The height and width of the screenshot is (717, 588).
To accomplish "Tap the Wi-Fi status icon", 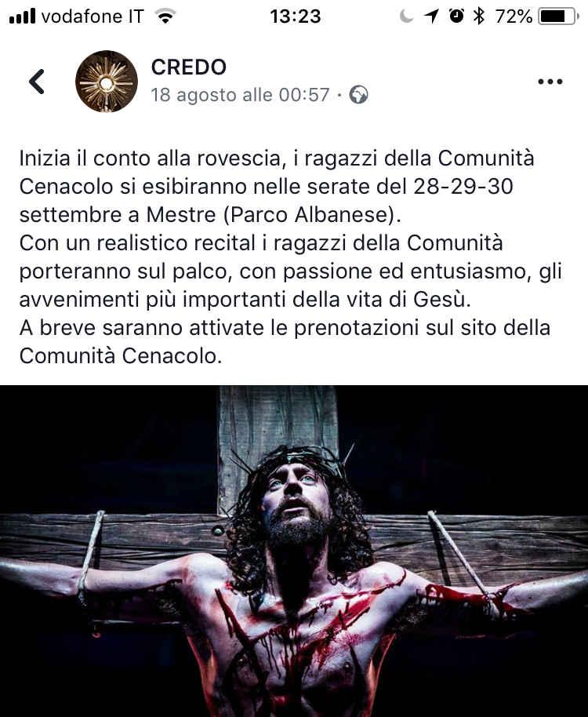I will pos(165,16).
